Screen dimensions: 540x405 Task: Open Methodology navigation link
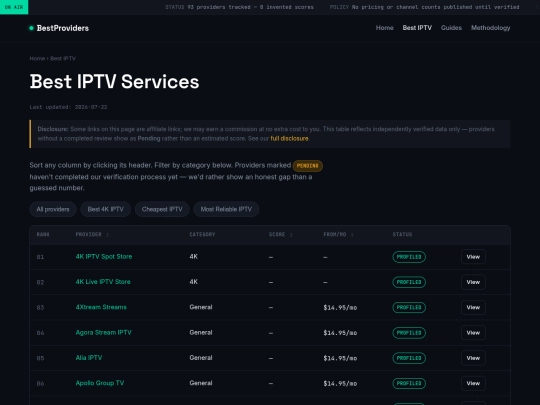tap(490, 28)
